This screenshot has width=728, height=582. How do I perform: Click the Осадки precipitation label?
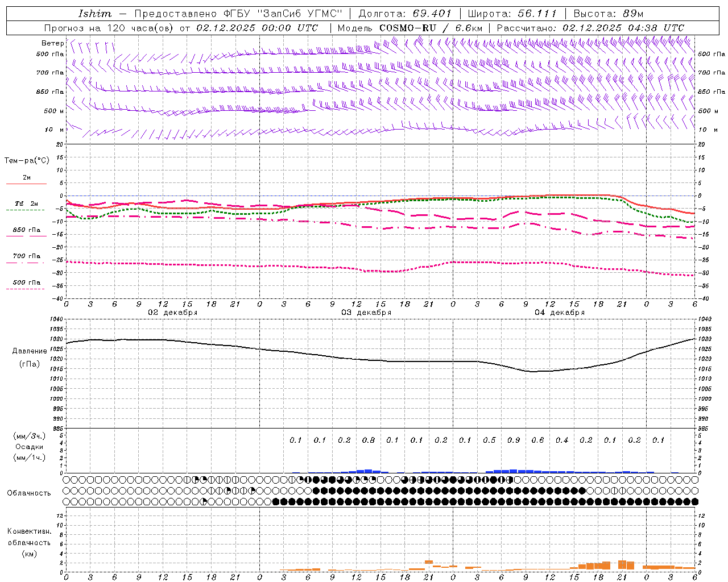coord(30,447)
